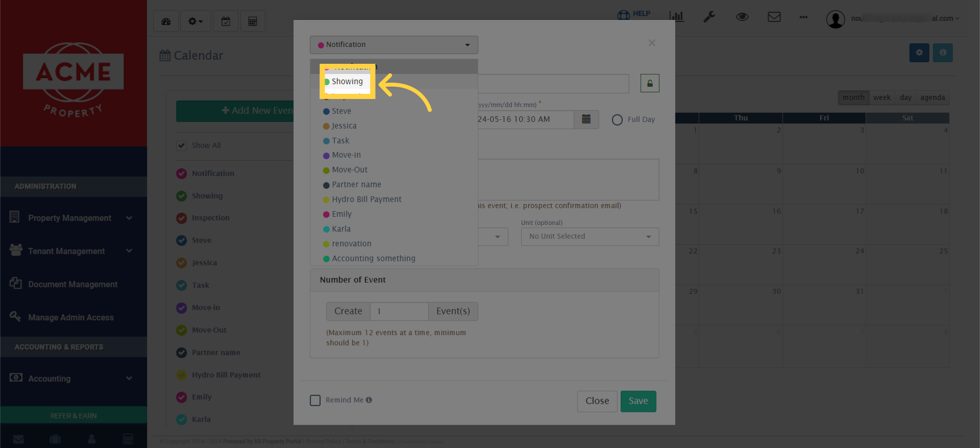Open the bar chart reports icon
The width and height of the screenshot is (980, 448).
676,16
